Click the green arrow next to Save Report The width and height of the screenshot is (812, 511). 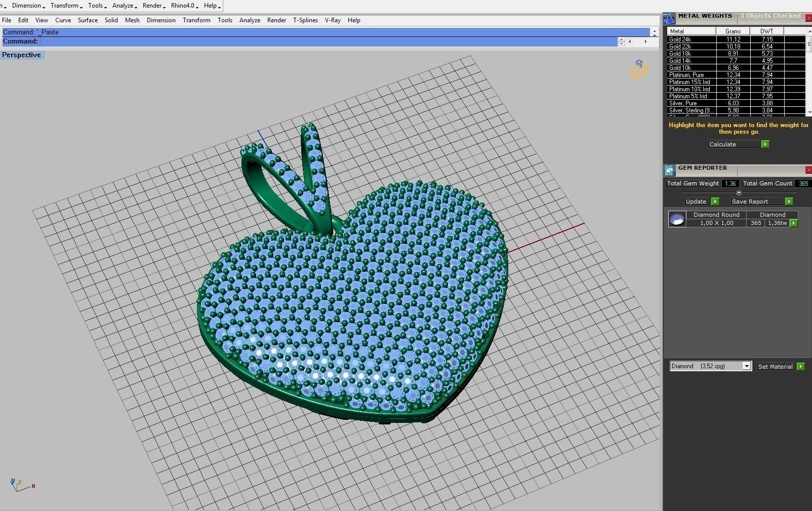click(789, 202)
